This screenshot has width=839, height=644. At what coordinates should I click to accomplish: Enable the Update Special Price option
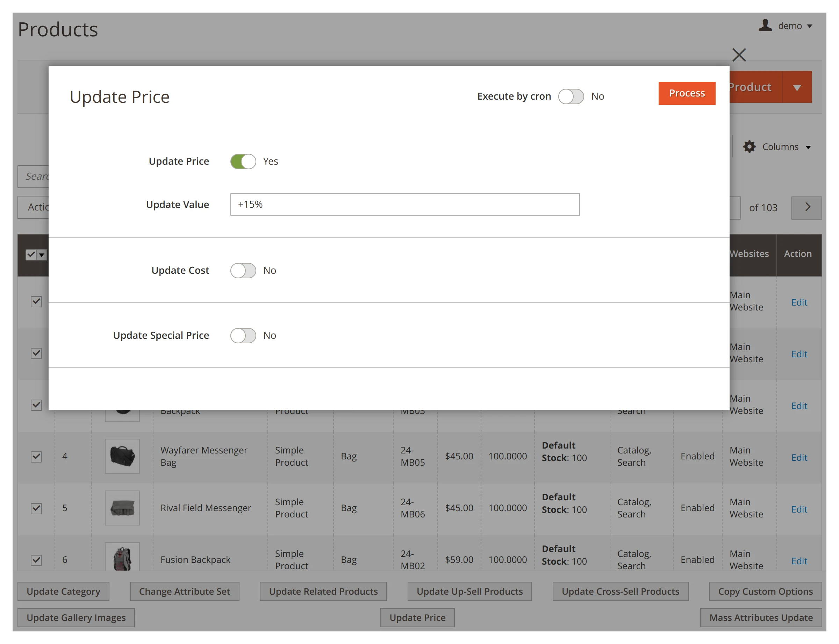243,335
